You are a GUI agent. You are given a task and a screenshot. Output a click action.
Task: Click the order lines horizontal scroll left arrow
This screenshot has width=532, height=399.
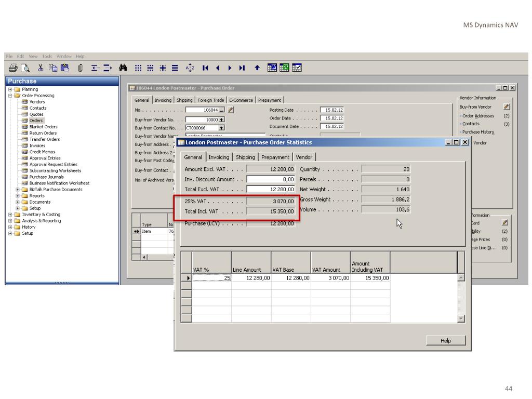point(144,257)
